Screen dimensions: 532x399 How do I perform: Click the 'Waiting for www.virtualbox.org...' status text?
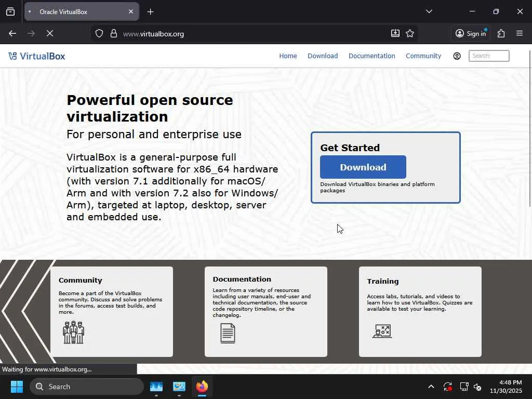click(x=47, y=369)
